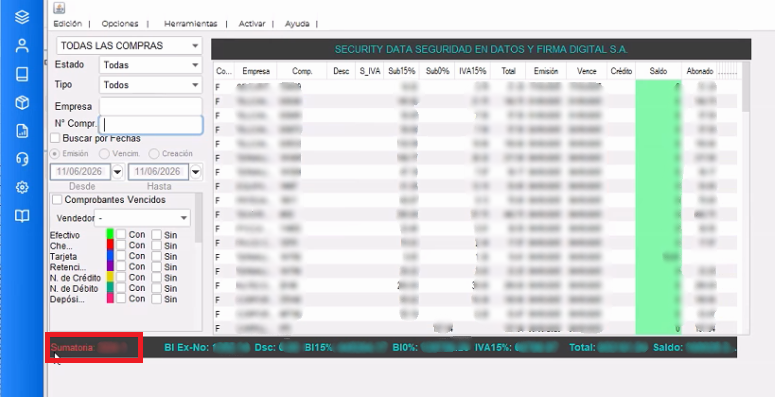Sort by Empresa column header
Viewport: 775px width, 397px height.
(256, 71)
